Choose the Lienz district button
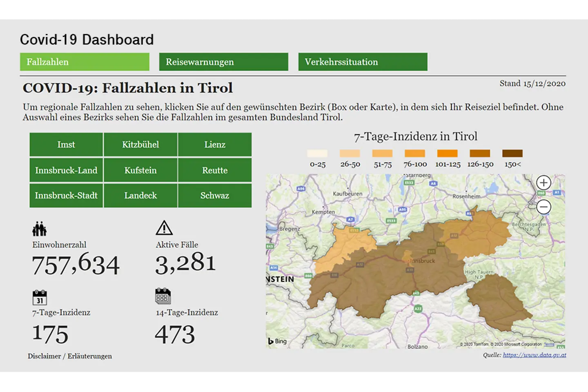588x392 pixels. [215, 145]
